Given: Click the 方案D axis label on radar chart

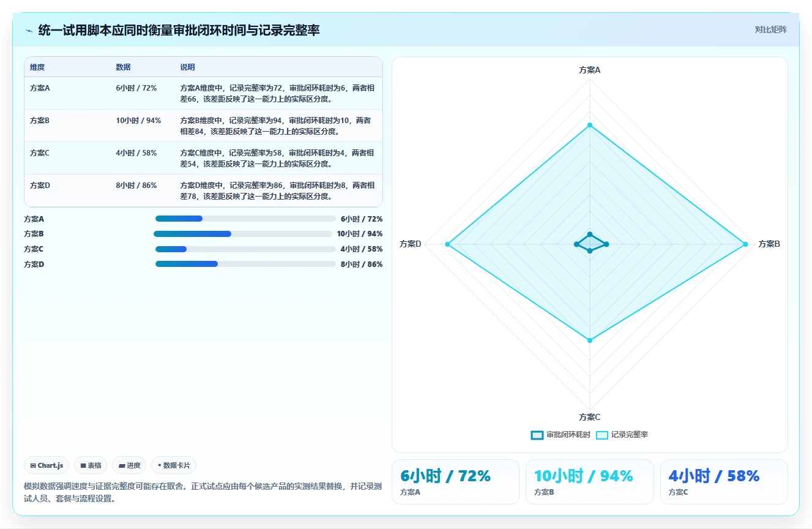Looking at the screenshot, I should click(x=411, y=244).
